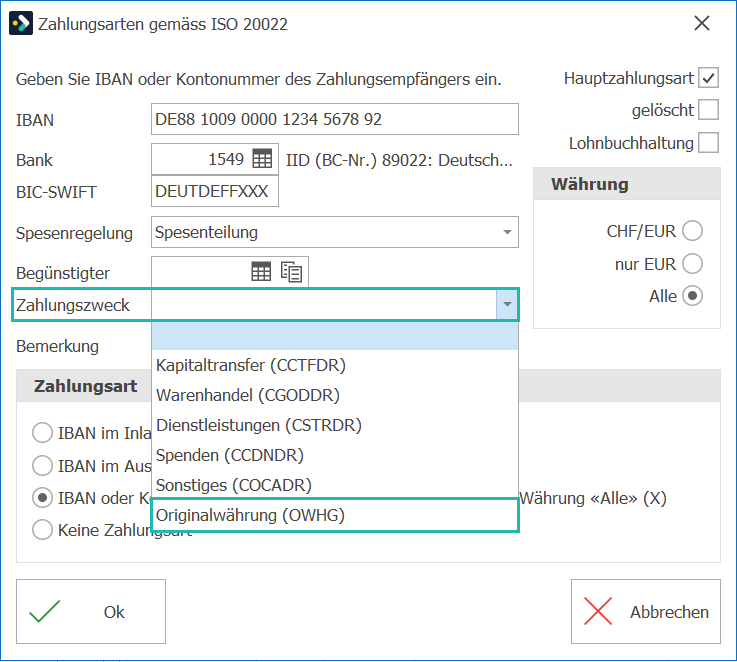Choose Originalwährung (OWHG) option

[335, 515]
